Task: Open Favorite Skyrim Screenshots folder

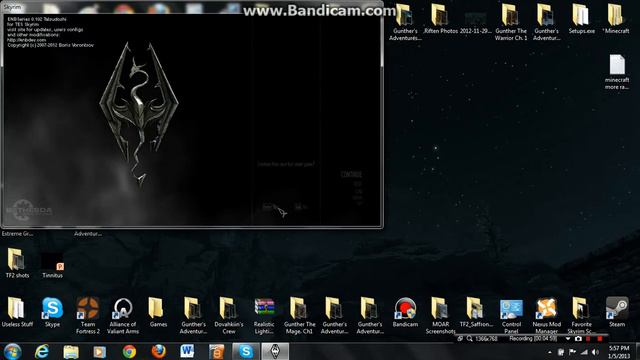Action: pyautogui.click(x=582, y=315)
